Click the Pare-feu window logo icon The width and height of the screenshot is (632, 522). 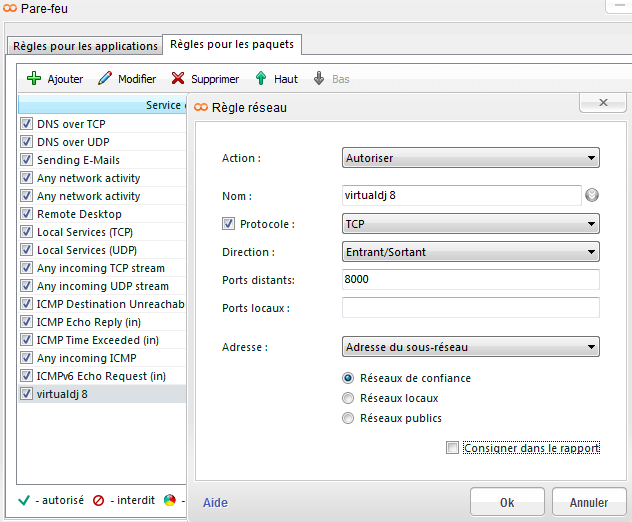10,8
